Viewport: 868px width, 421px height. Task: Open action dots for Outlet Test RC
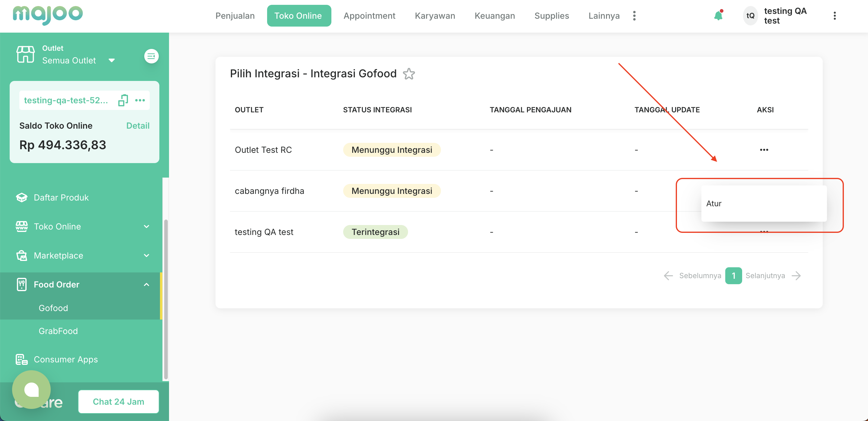(x=764, y=150)
